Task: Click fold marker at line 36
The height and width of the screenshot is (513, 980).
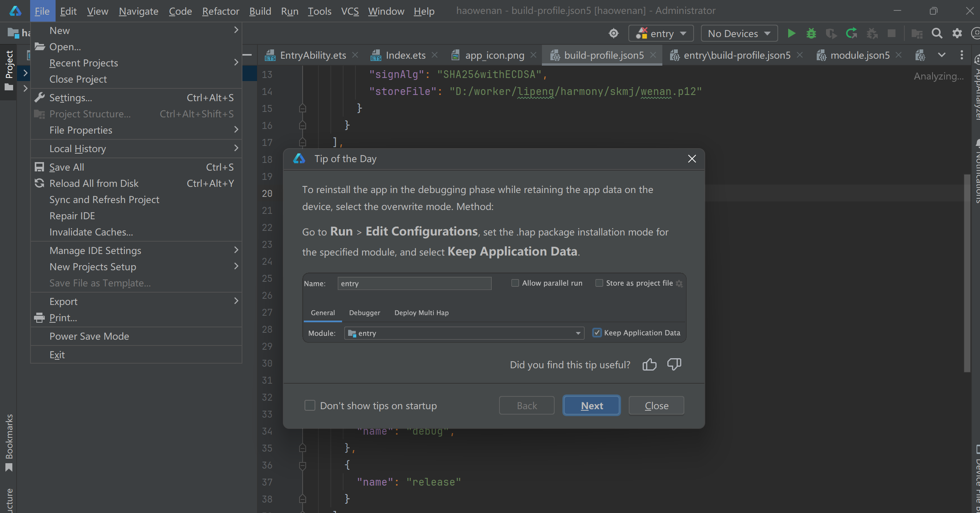Action: (x=303, y=465)
